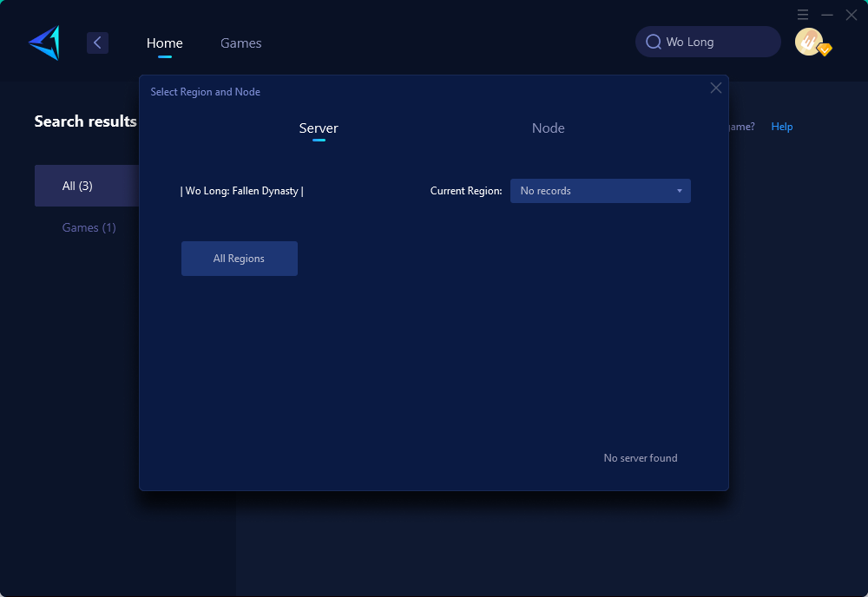868x597 pixels.
Task: Click the Wo Long search field
Action: 708,42
